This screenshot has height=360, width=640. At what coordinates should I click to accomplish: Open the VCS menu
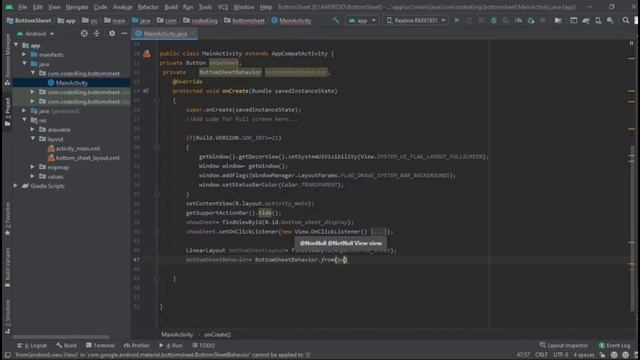(x=223, y=7)
